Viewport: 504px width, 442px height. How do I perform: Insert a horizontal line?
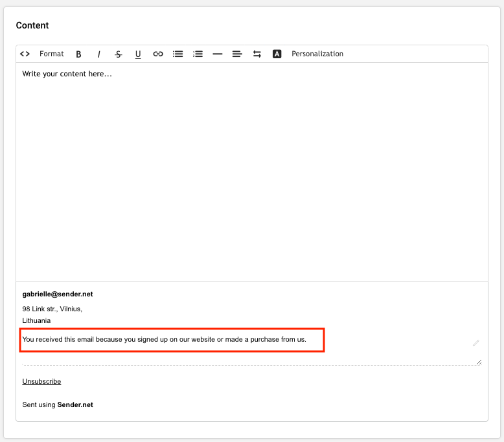(218, 54)
